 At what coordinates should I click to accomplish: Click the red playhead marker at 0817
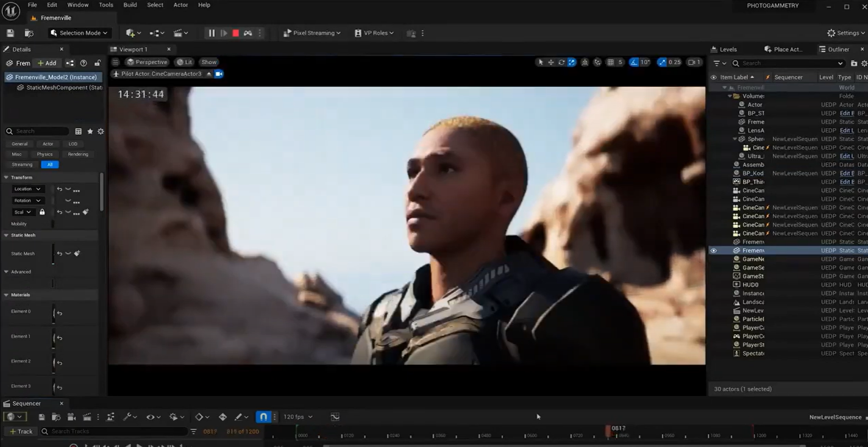point(608,431)
